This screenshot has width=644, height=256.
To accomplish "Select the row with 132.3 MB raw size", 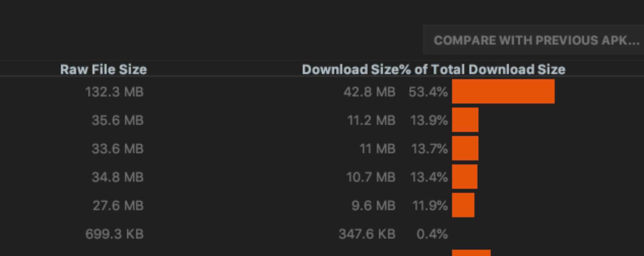I will point(322,91).
